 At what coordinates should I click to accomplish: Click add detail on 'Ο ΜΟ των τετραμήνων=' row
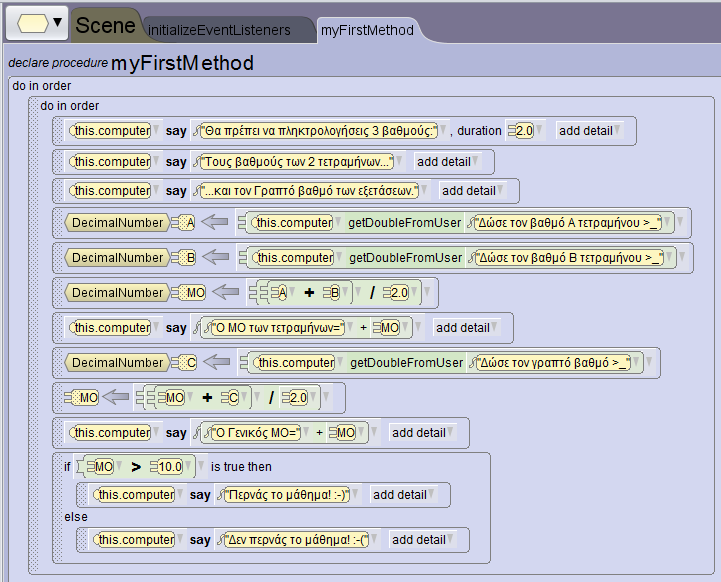pyautogui.click(x=466, y=328)
